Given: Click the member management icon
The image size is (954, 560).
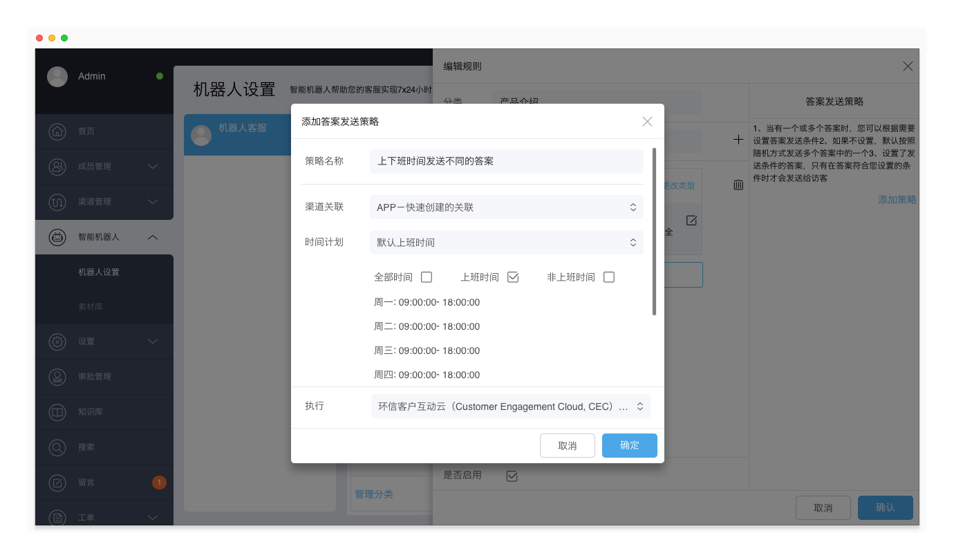Looking at the screenshot, I should tap(57, 167).
